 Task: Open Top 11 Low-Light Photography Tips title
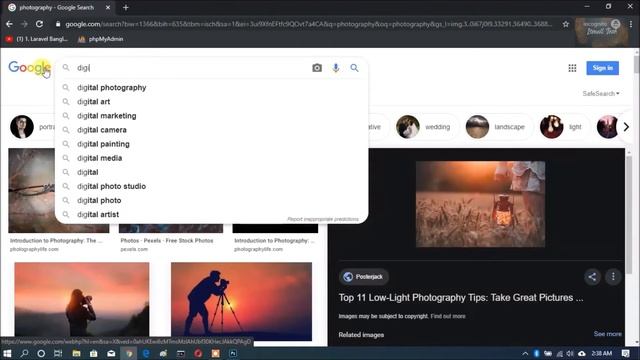coord(461,298)
